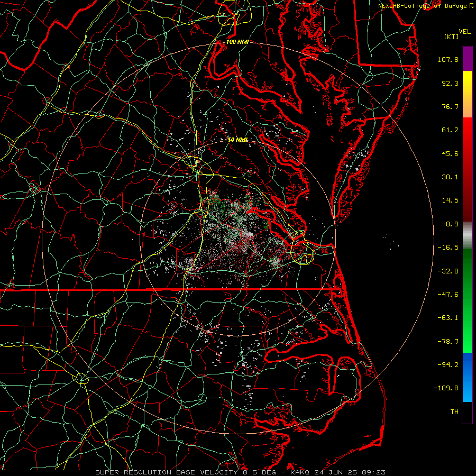Viewport: 476px width, 476px height.
Task: Select the -47.6 scale label
Action: (448, 295)
